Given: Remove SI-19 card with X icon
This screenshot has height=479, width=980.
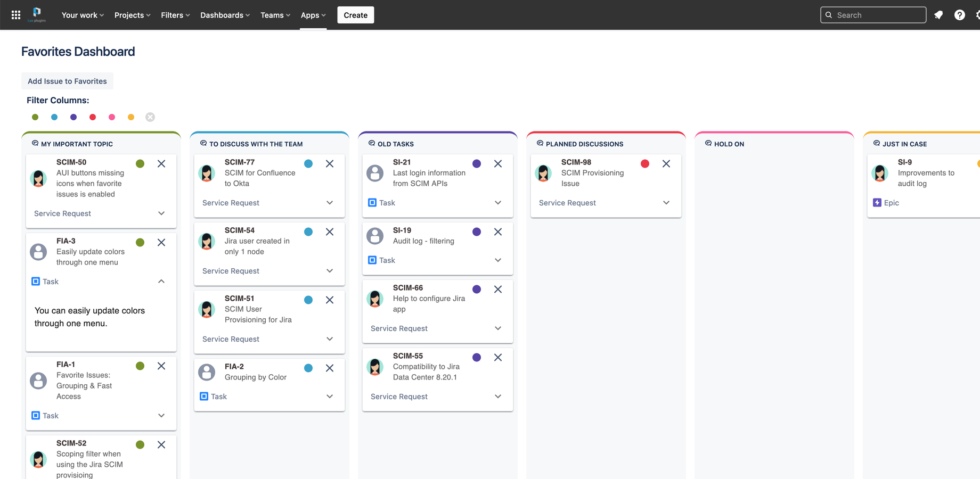Looking at the screenshot, I should coord(498,232).
